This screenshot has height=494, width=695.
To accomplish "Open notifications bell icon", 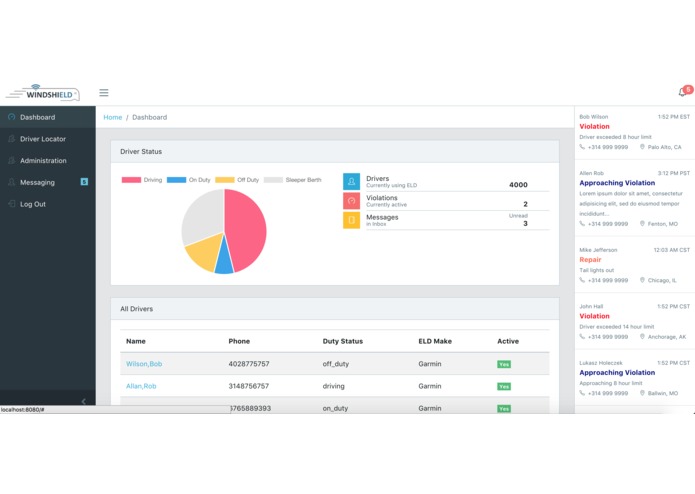I will click(x=683, y=92).
